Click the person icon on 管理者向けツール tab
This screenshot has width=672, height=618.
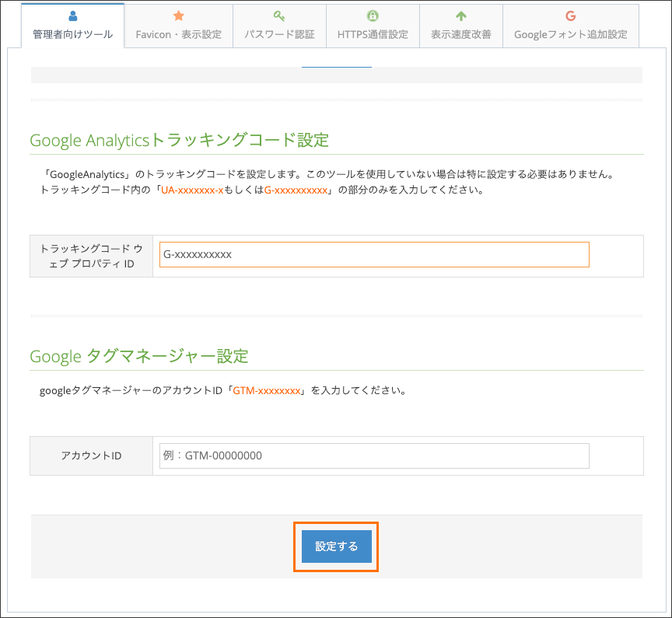(x=73, y=16)
